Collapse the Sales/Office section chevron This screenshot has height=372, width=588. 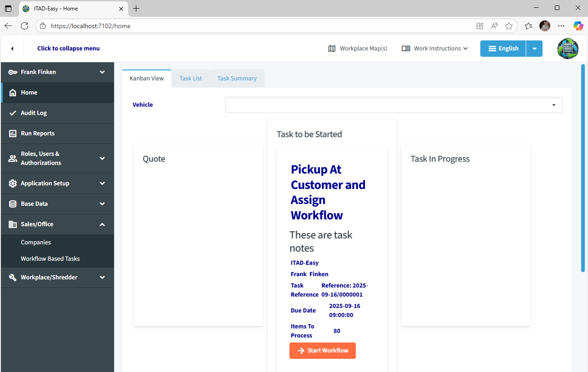pyautogui.click(x=102, y=224)
